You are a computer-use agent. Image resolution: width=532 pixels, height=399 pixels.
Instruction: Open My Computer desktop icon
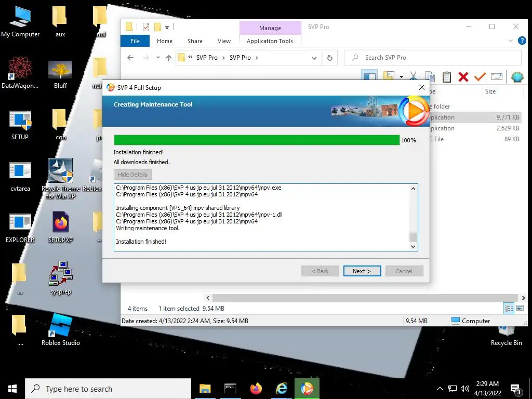click(x=20, y=22)
